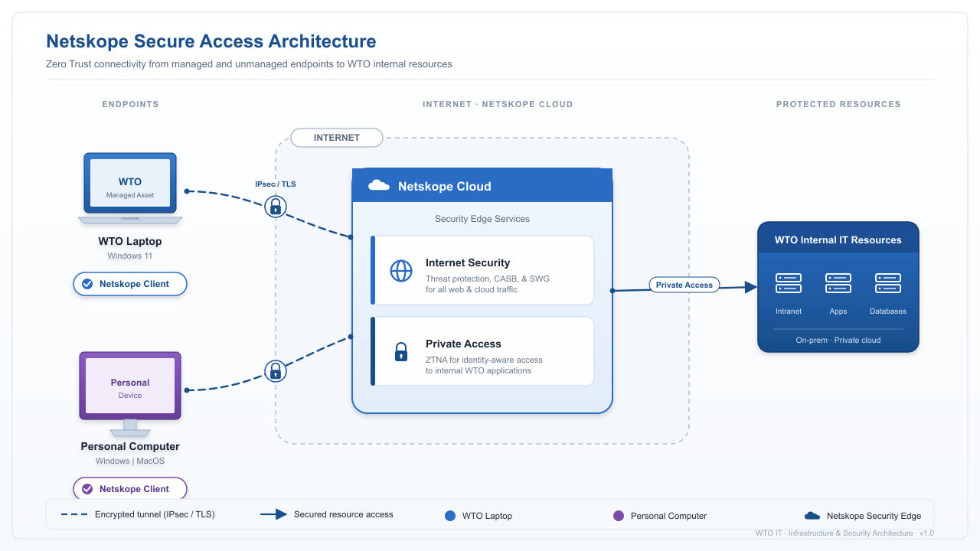Select the Apps server icon

(x=838, y=283)
